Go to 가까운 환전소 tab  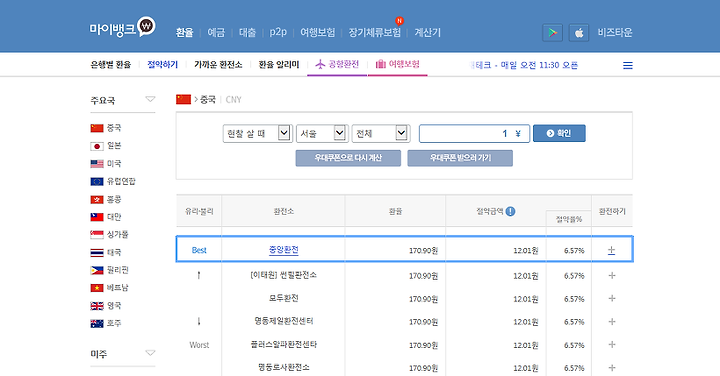[x=218, y=65]
